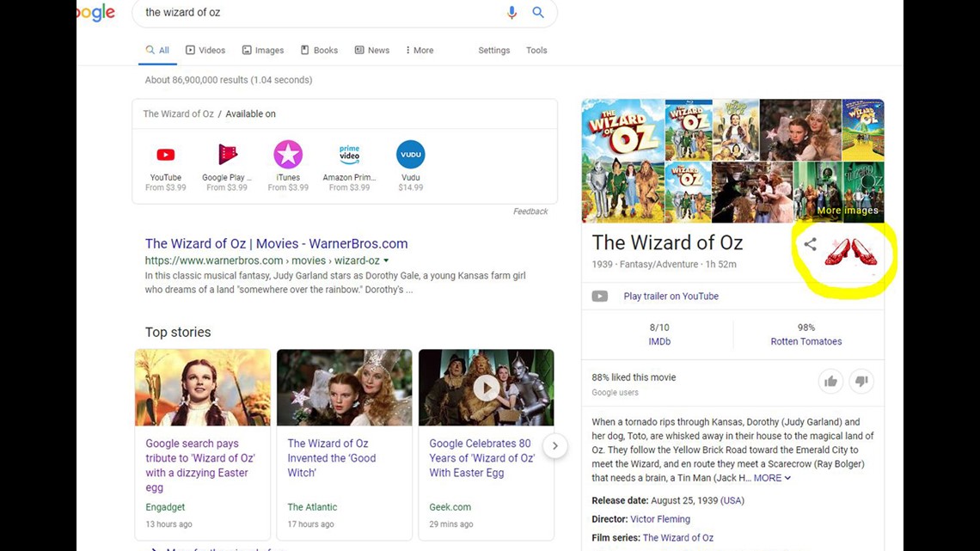Click the blue search magnifier button

click(538, 12)
